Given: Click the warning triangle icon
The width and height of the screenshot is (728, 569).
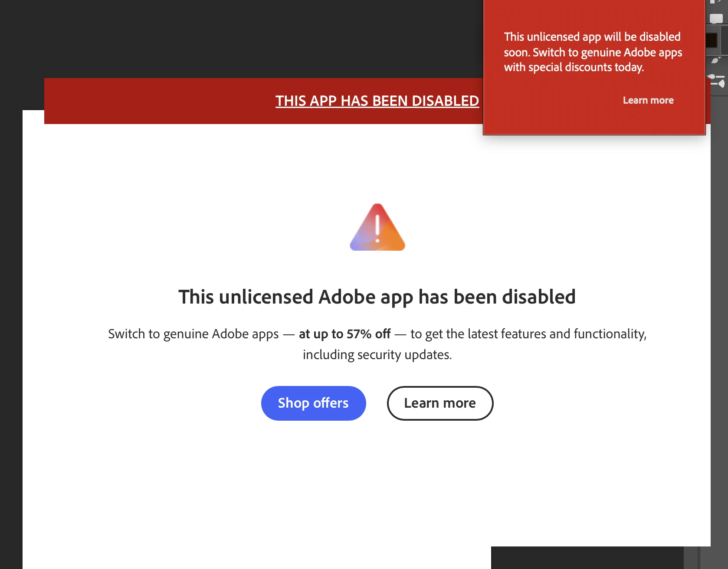Looking at the screenshot, I should click(377, 227).
